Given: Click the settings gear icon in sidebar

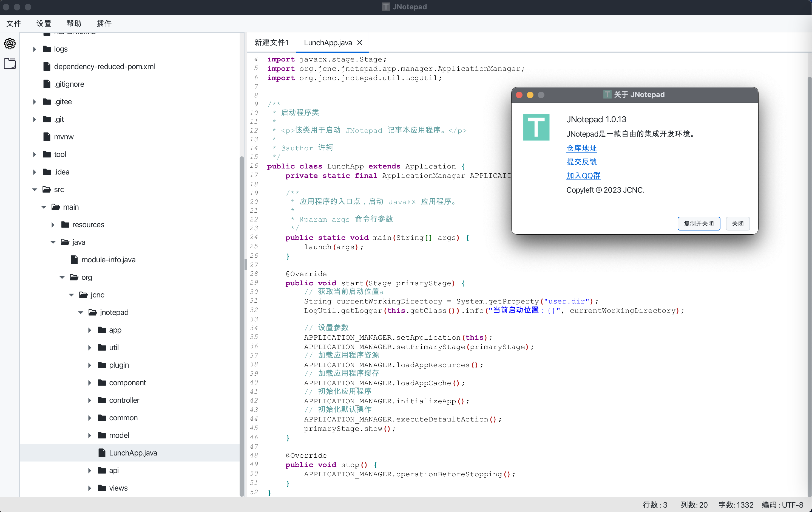Looking at the screenshot, I should 10,44.
